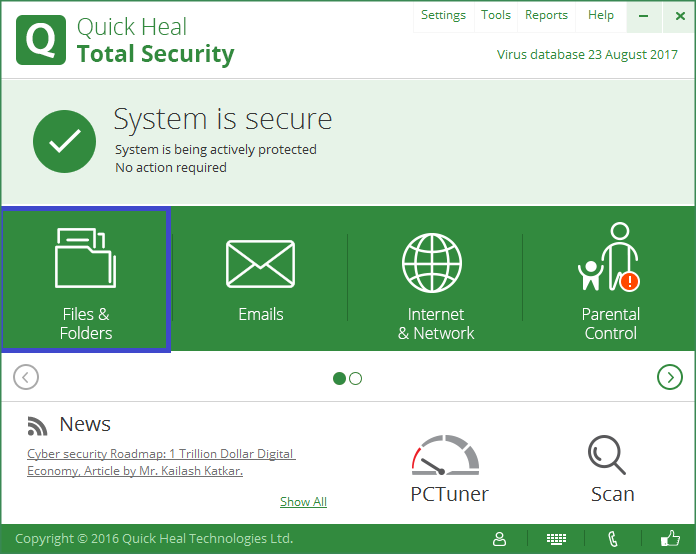Open Internet & Network section
This screenshot has width=696, height=554.
pos(435,279)
